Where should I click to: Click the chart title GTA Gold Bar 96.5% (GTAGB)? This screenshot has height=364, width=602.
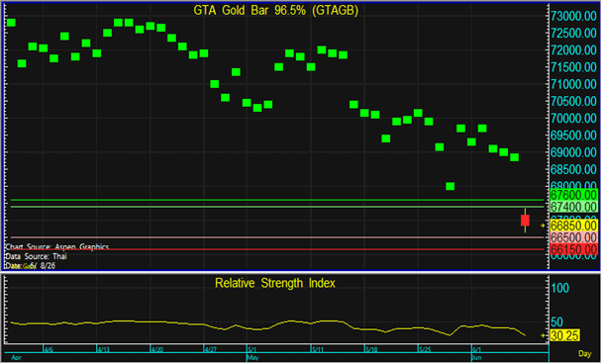[275, 10]
